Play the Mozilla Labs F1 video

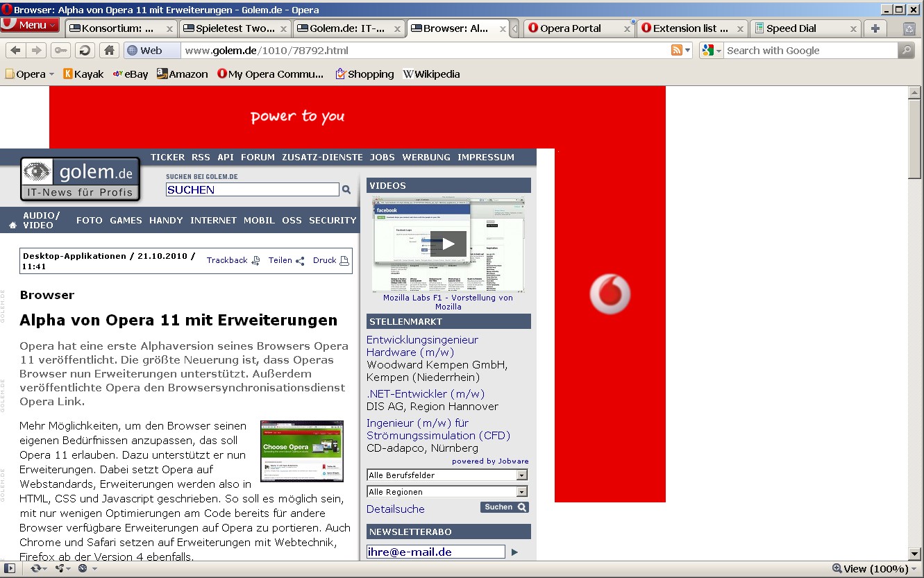(x=448, y=243)
